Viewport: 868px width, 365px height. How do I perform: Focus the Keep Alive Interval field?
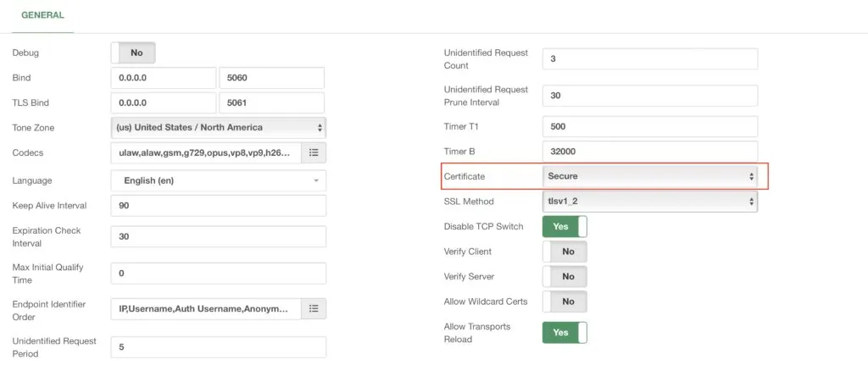[218, 206]
